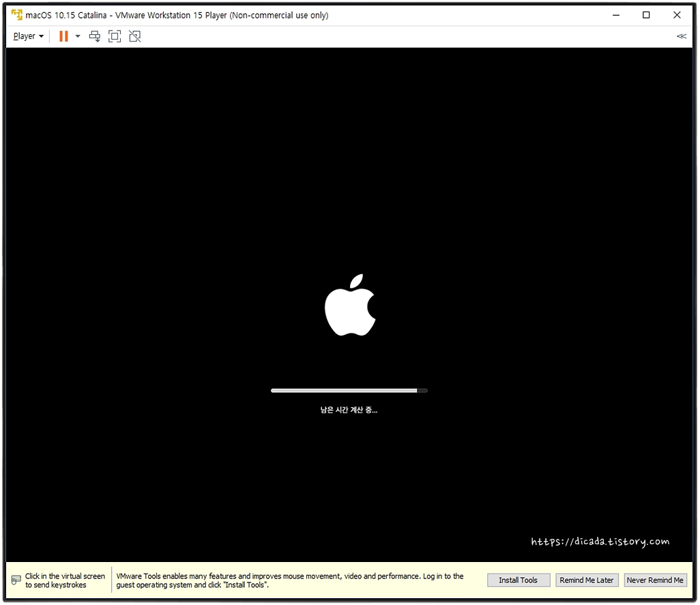
Task: Click Never Remind Me button
Action: pos(655,580)
